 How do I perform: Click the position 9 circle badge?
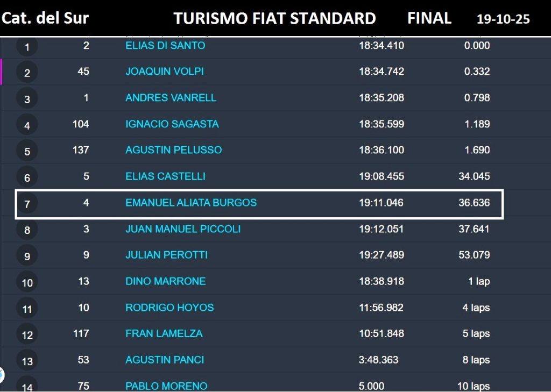pyautogui.click(x=27, y=256)
